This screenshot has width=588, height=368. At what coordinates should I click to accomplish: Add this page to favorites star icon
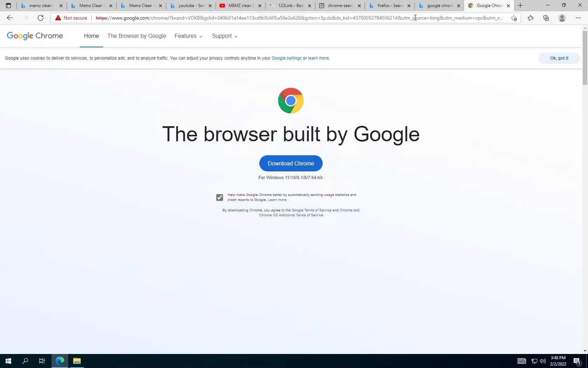[x=514, y=18]
